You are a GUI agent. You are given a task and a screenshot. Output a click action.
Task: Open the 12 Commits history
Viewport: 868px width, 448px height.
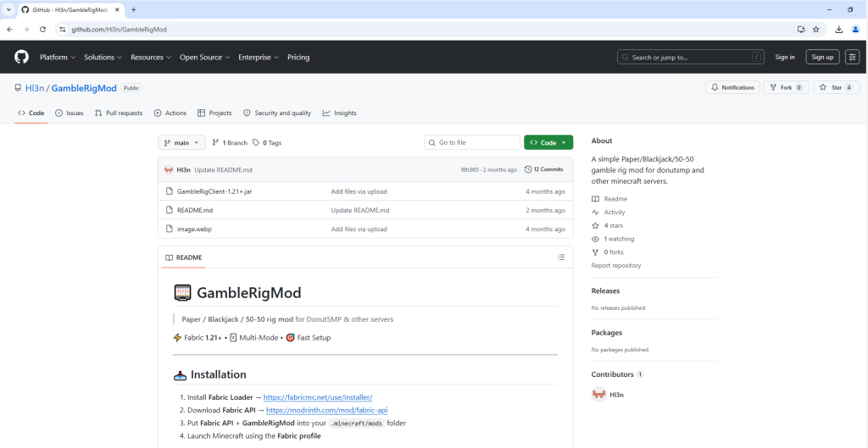coord(543,169)
